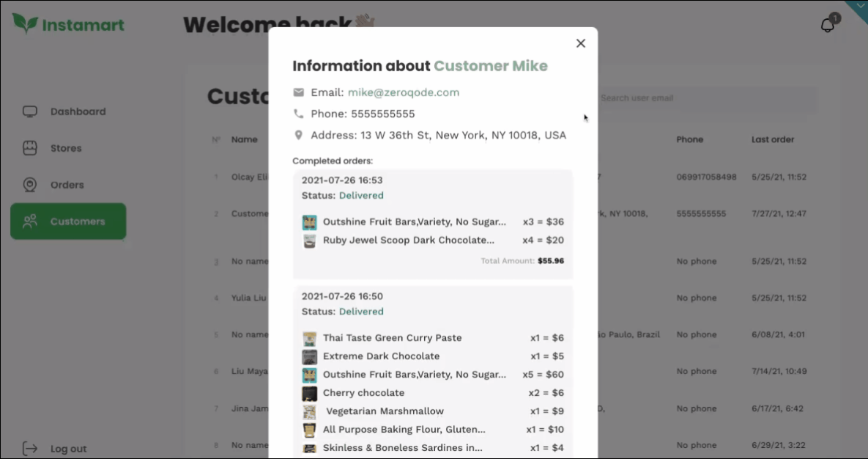Click the address location pin icon
The width and height of the screenshot is (868, 459).
pos(298,135)
